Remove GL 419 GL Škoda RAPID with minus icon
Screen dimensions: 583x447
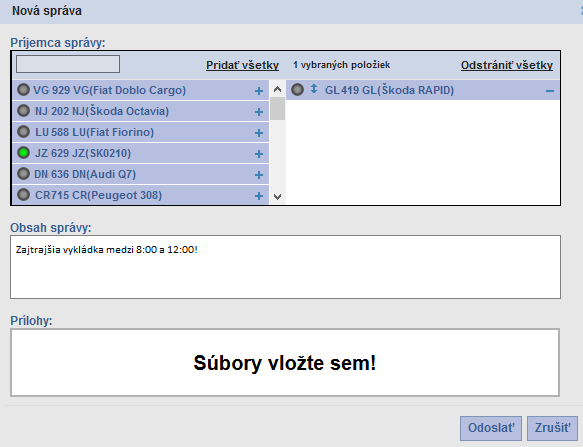tap(550, 91)
